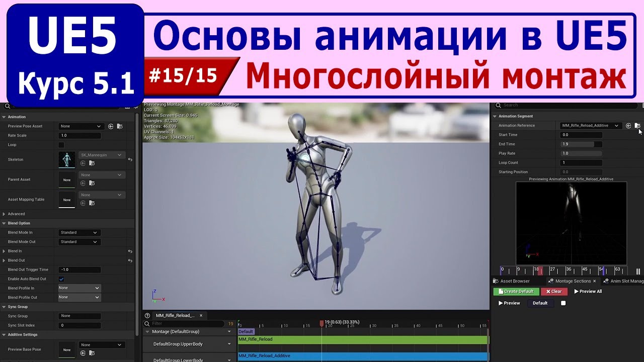
Task: Click the search magnifier in left details panel
Action: tap(7, 106)
